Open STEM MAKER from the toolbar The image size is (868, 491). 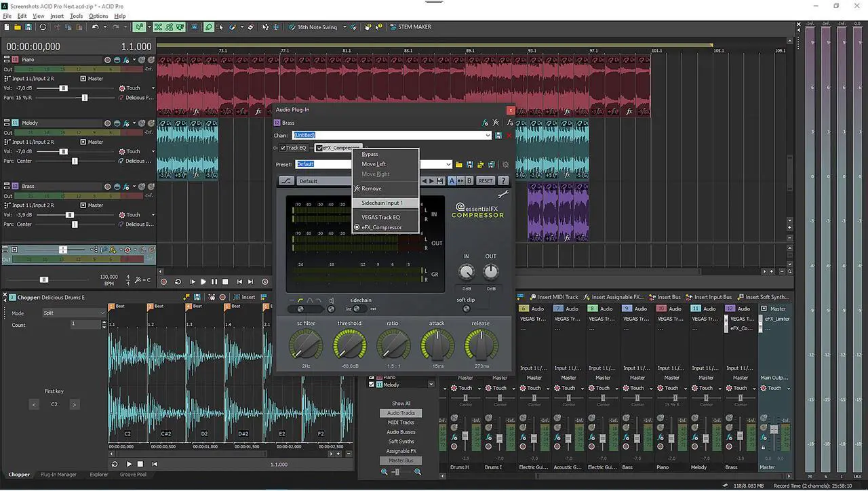[410, 27]
